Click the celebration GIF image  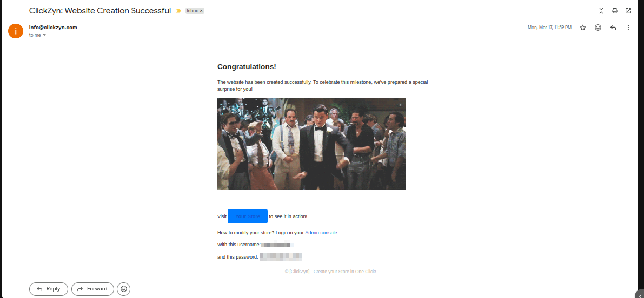click(x=312, y=144)
